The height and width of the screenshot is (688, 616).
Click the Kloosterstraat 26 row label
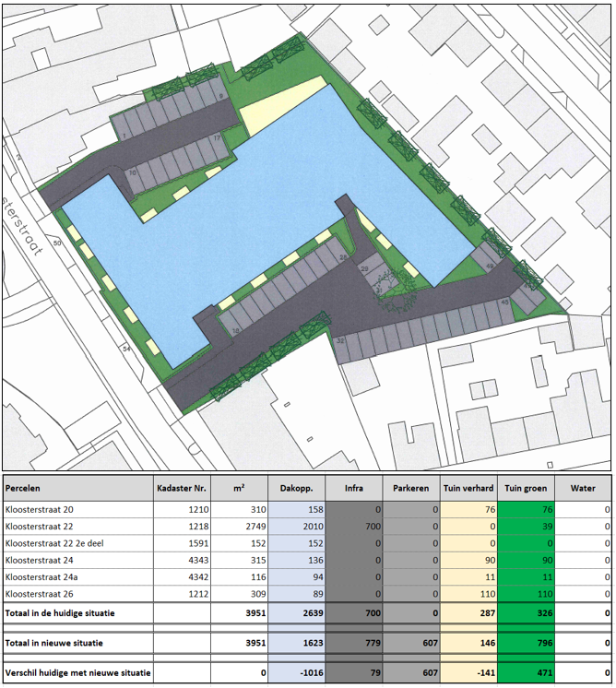40,594
